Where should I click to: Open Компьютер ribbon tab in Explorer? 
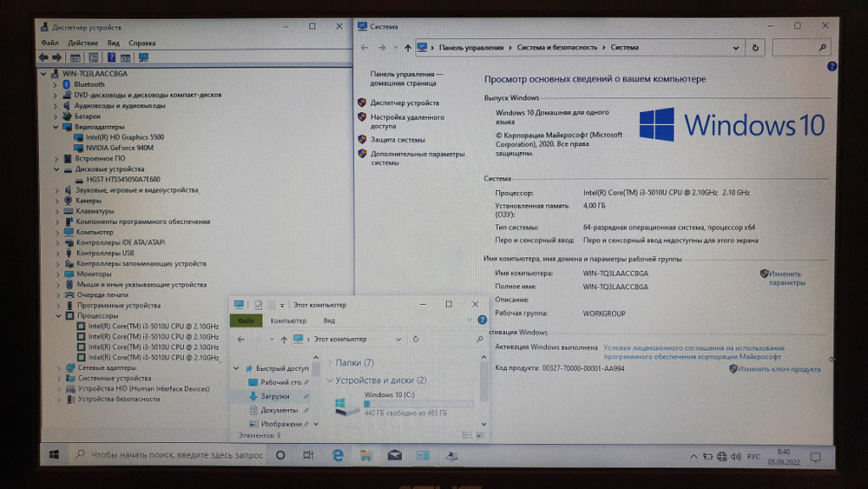click(x=288, y=320)
